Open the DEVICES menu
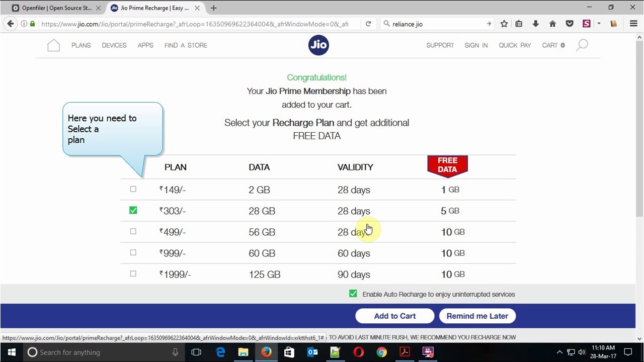This screenshot has width=644, height=362. pyautogui.click(x=114, y=45)
